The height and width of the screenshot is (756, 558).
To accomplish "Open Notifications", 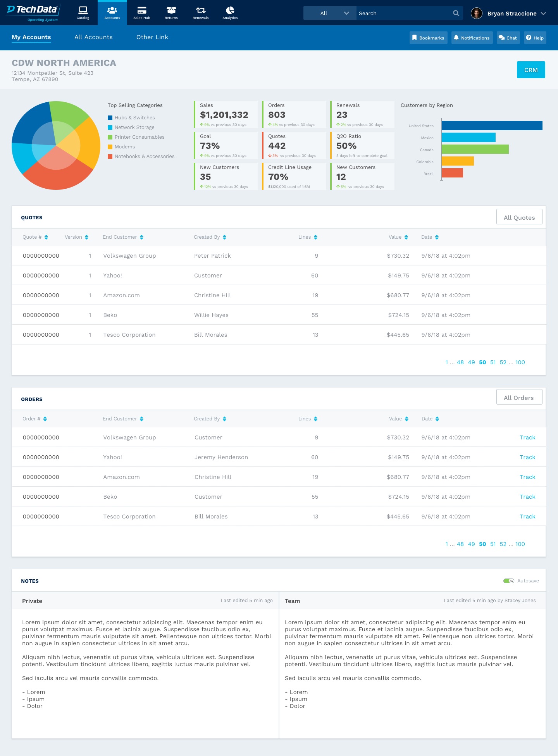I will [472, 38].
